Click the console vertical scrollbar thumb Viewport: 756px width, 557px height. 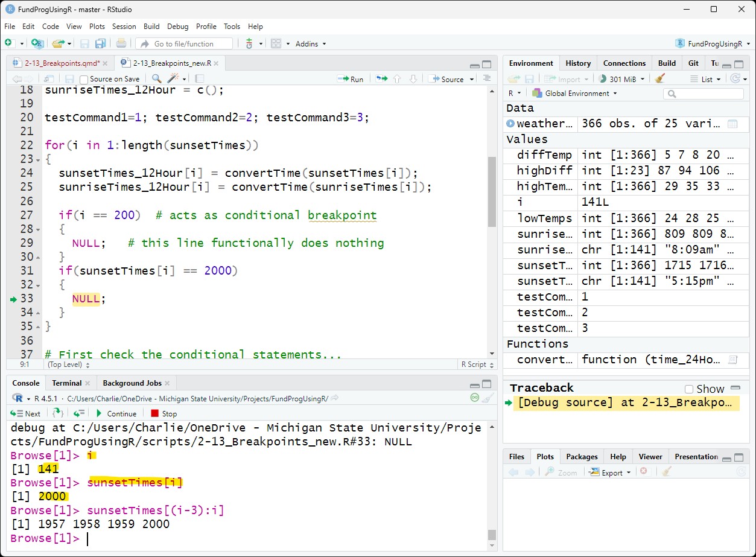coord(492,535)
